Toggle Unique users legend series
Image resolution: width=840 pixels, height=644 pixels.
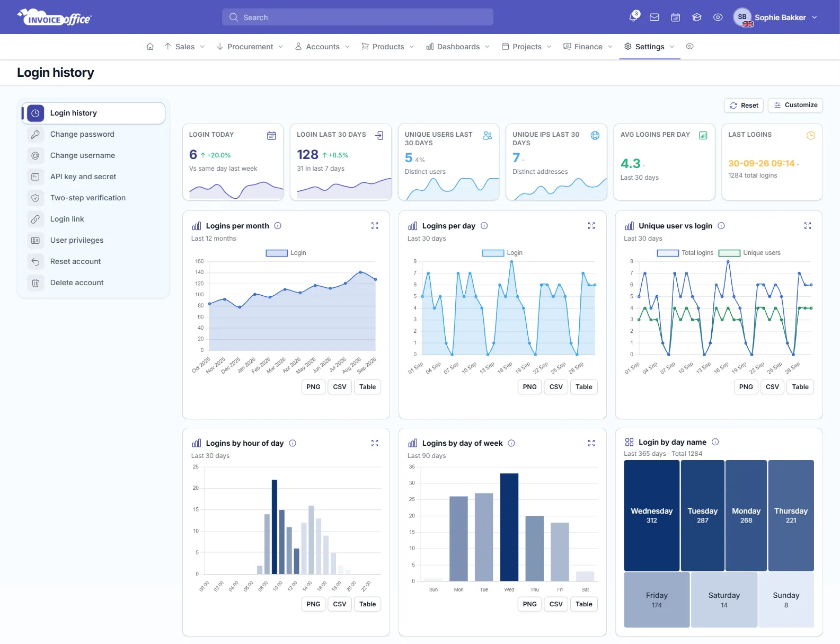[749, 253]
